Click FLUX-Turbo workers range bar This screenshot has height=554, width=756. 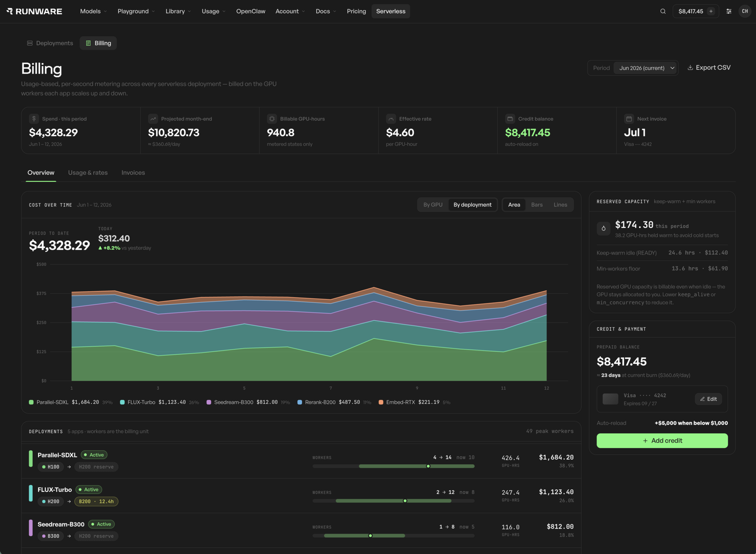click(x=393, y=501)
